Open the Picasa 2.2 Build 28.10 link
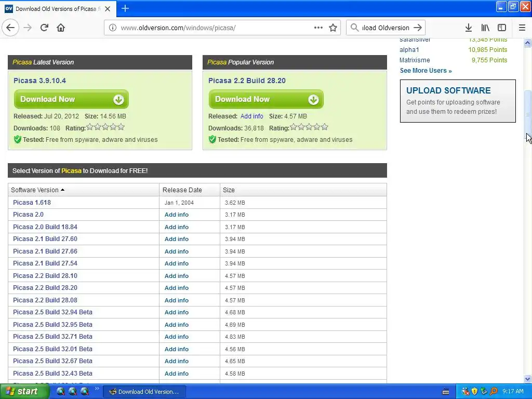The height and width of the screenshot is (399, 532). click(x=45, y=276)
